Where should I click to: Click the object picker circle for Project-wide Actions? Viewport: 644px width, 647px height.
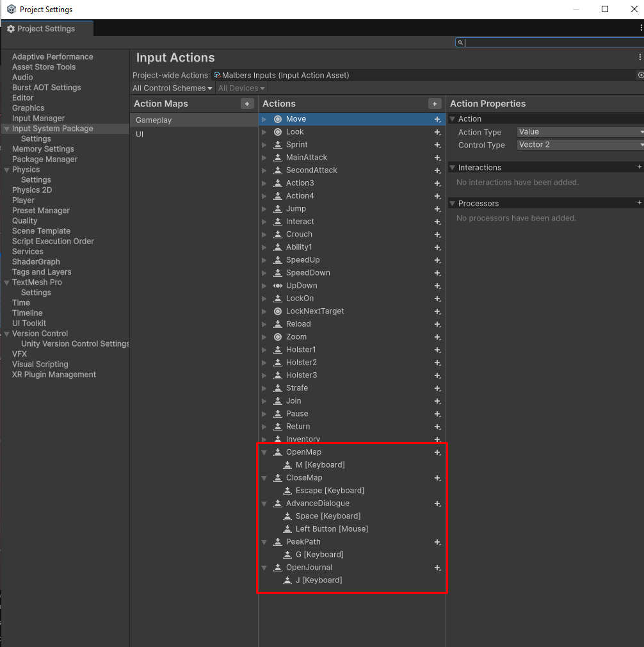click(x=640, y=76)
